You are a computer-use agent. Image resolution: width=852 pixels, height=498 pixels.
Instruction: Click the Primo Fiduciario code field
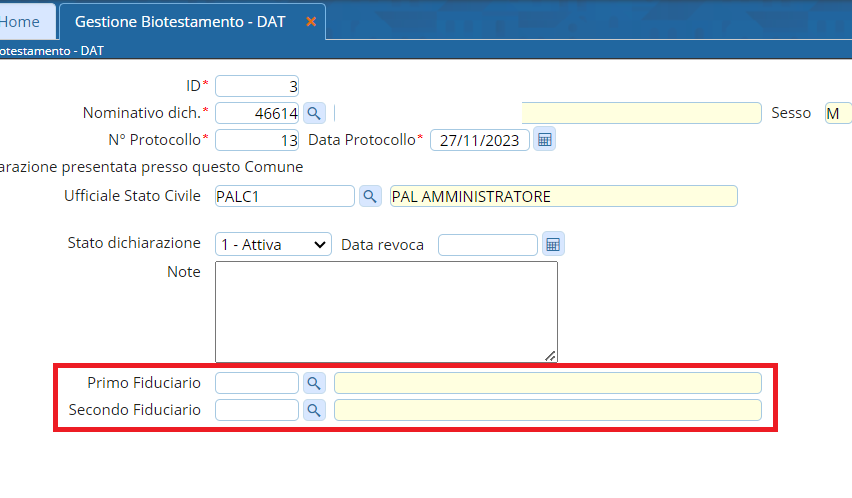coord(257,383)
